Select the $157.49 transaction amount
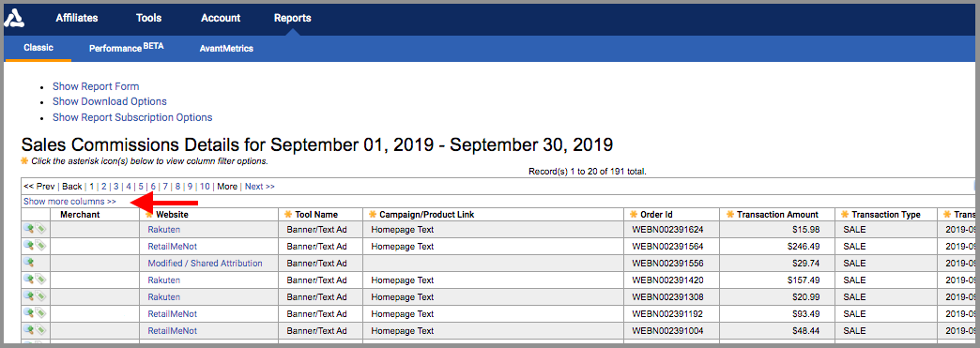980x348 pixels. pyautogui.click(x=804, y=280)
